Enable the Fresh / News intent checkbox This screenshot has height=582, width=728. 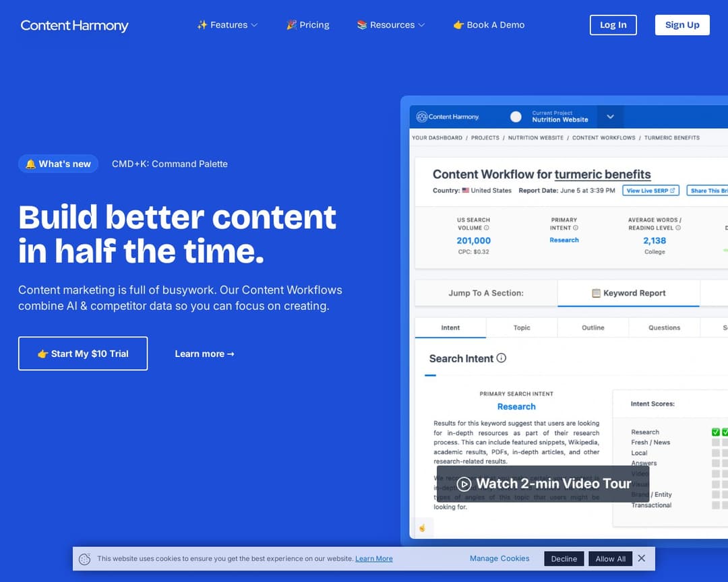tap(716, 442)
